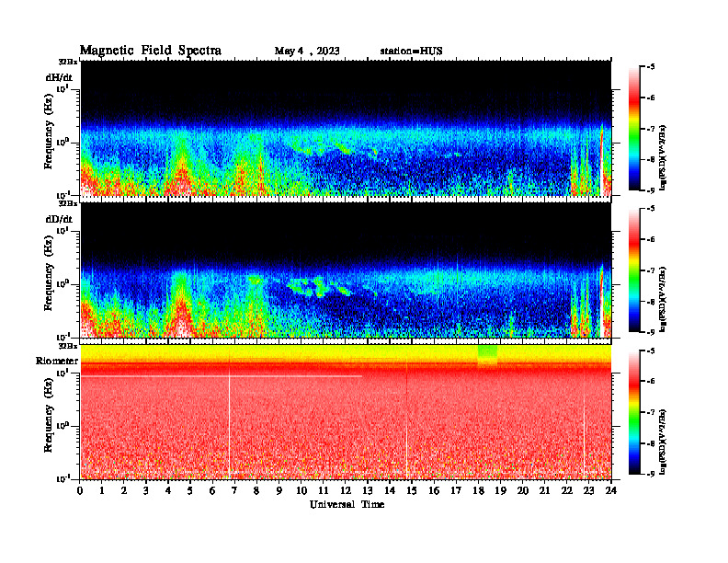The width and height of the screenshot is (728, 563).
Task: Click hour tick "21" on time axis
Action: click(544, 490)
